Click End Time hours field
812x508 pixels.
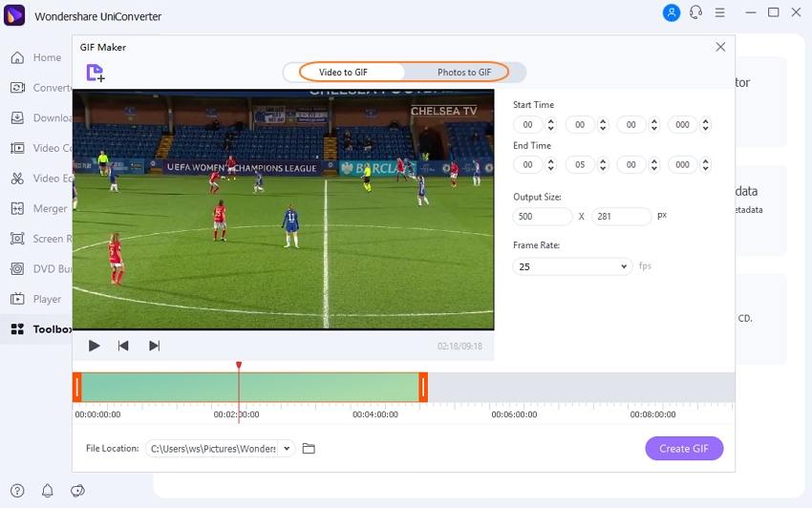pyautogui.click(x=527, y=164)
